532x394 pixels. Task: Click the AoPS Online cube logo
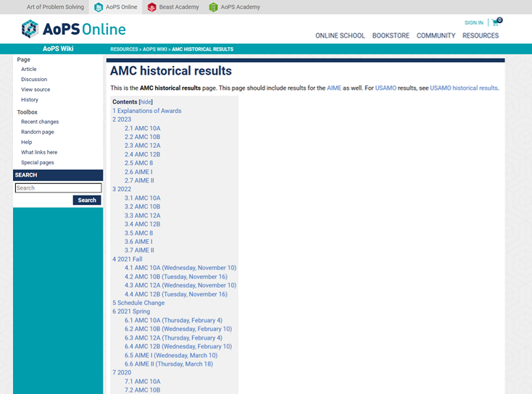[x=30, y=29]
